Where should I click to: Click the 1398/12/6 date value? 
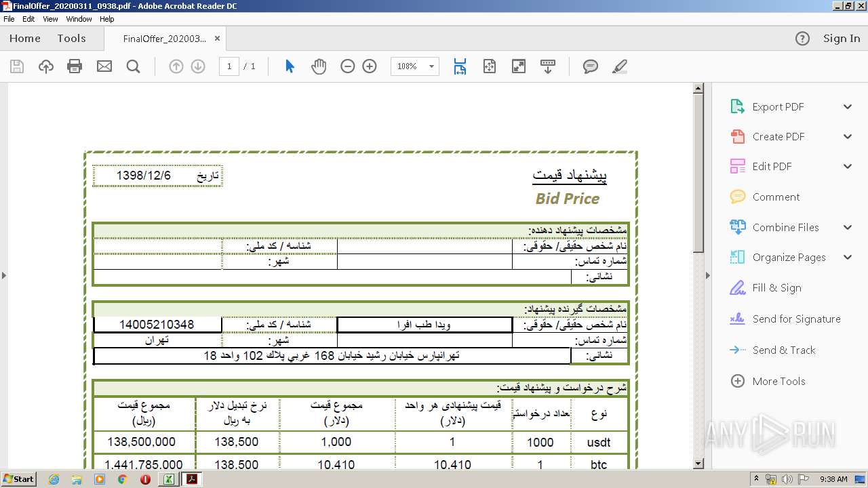pyautogui.click(x=144, y=176)
